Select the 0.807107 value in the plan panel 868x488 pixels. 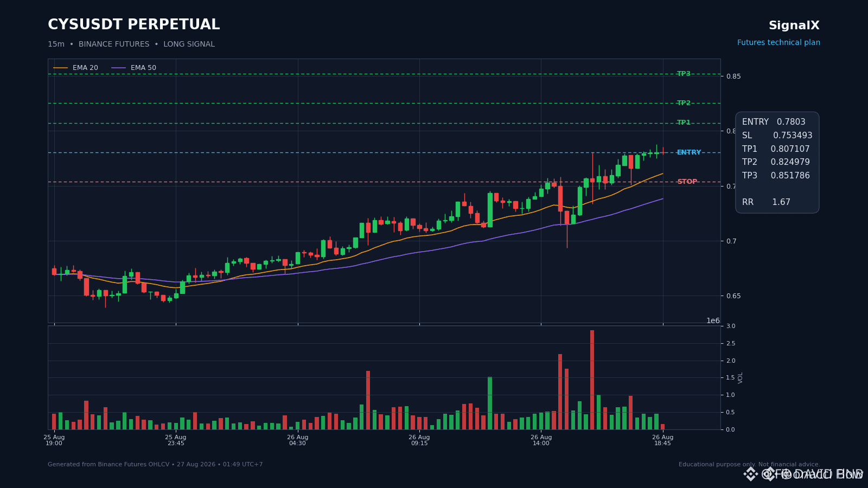(790, 149)
